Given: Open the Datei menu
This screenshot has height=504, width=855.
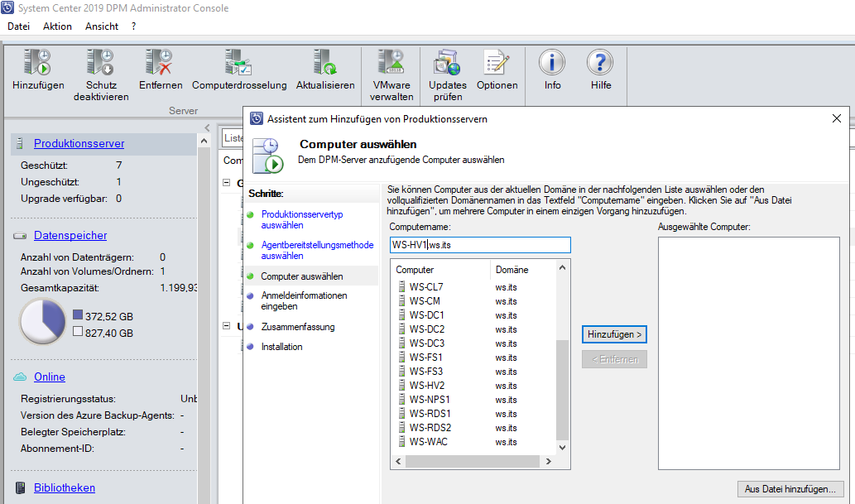Looking at the screenshot, I should 18,26.
